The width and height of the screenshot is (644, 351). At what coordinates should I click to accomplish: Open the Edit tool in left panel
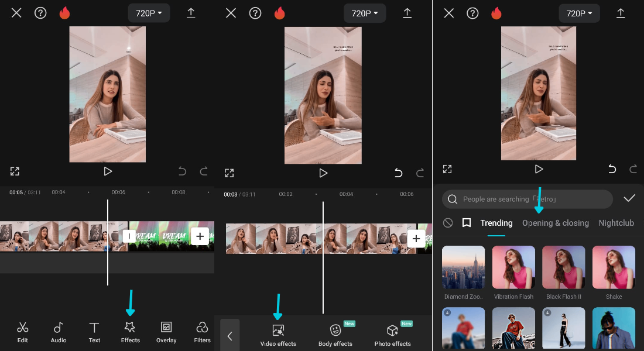[23, 332]
